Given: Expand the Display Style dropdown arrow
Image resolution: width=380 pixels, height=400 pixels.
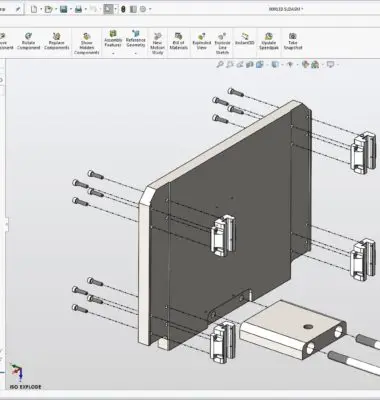Looking at the screenshot, I should pos(282,65).
